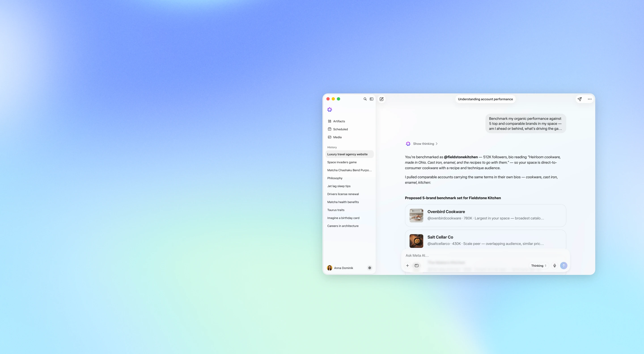
Task: Maximize the window with the green button
Action: tap(339, 99)
